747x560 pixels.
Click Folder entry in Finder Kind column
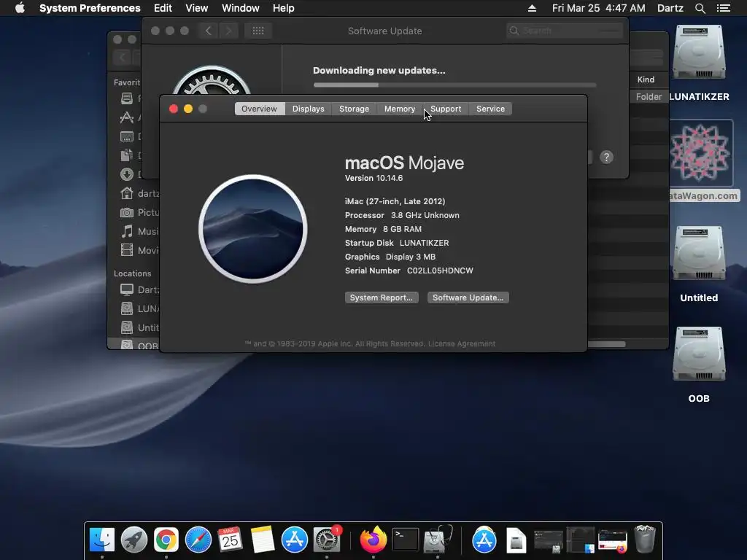coord(649,97)
